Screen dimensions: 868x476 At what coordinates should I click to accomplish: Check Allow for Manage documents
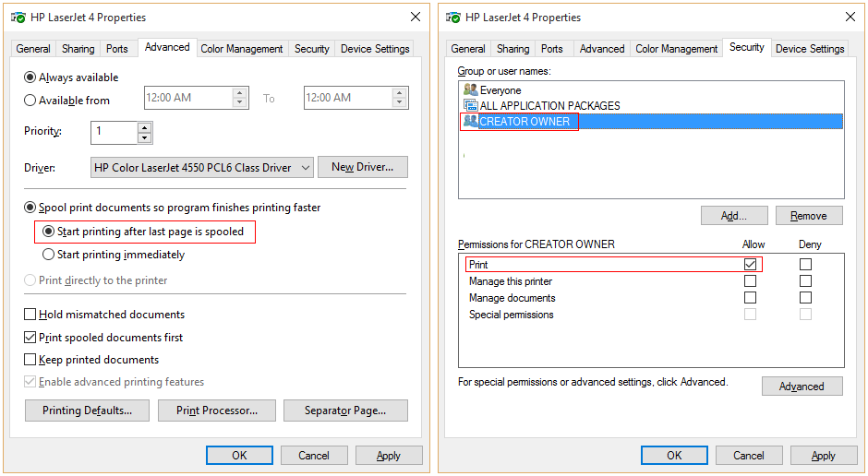pos(750,297)
